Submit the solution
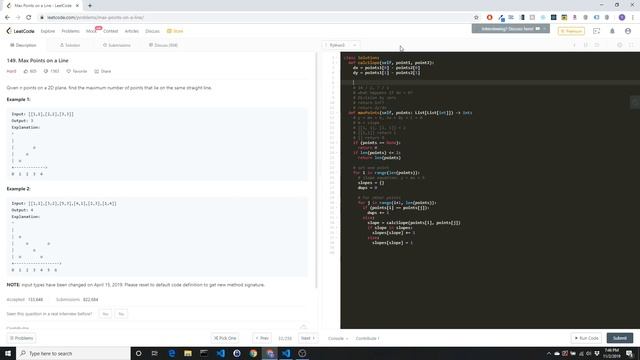Image resolution: width=640 pixels, height=360 pixels. [620, 338]
